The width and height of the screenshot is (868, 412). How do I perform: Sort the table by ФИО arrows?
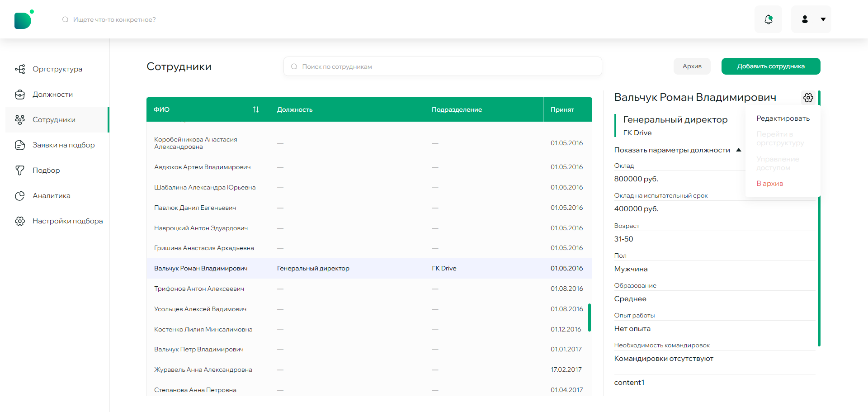pyautogui.click(x=256, y=109)
